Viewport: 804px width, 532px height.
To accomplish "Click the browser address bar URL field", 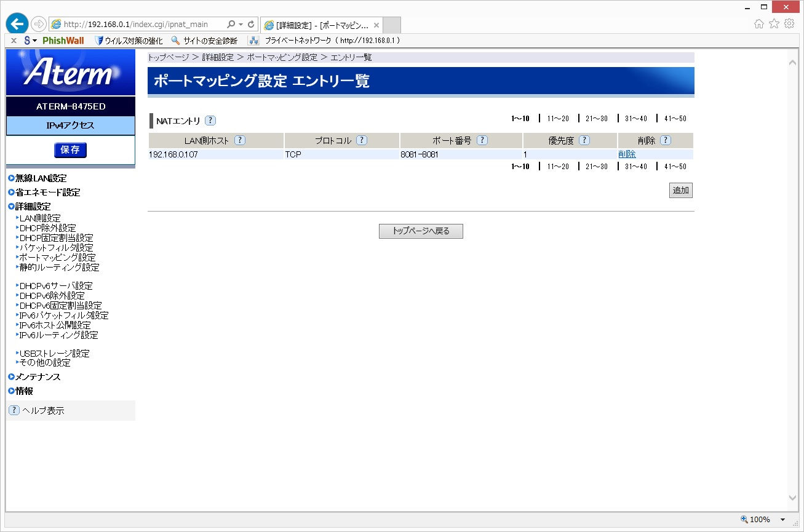I will 141,25.
